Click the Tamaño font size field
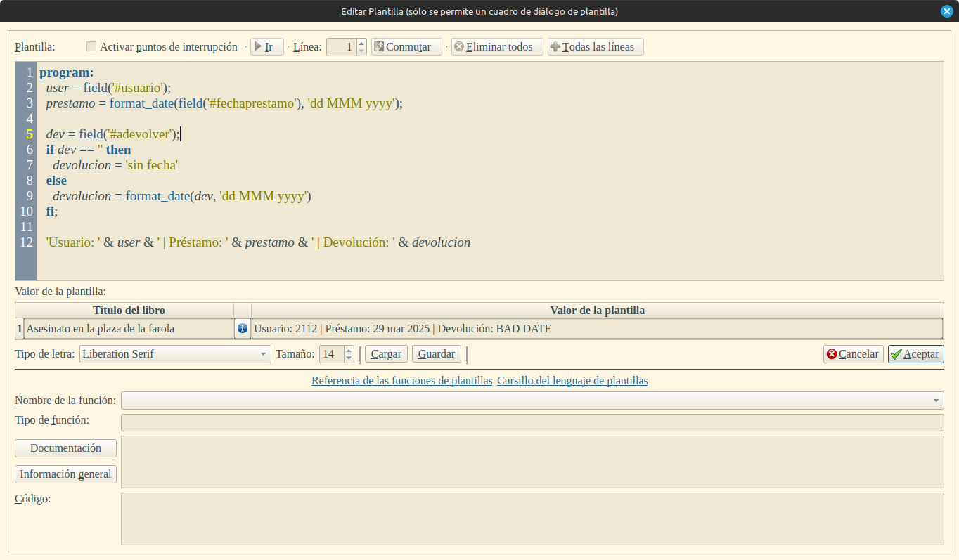This screenshot has width=959, height=560. [331, 354]
